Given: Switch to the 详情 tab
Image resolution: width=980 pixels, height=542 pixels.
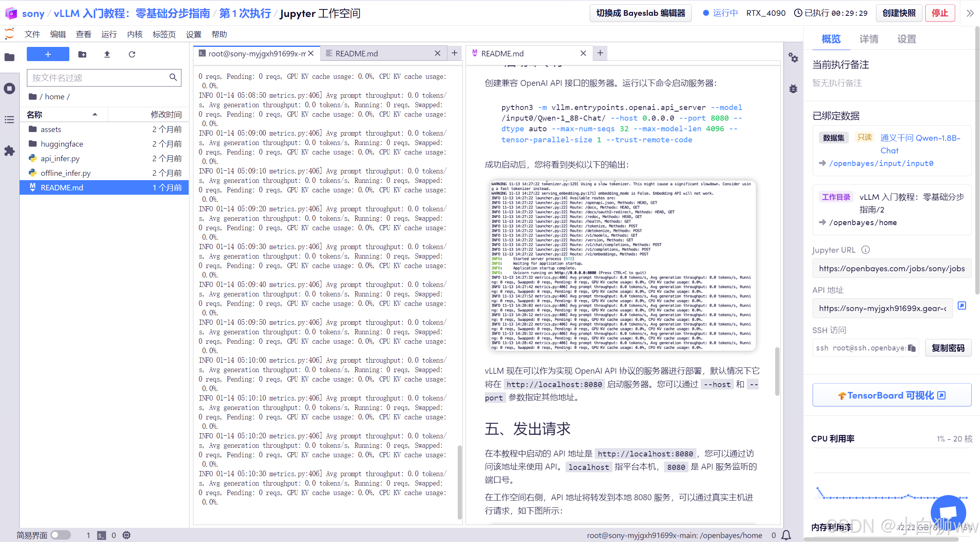Looking at the screenshot, I should pos(869,39).
